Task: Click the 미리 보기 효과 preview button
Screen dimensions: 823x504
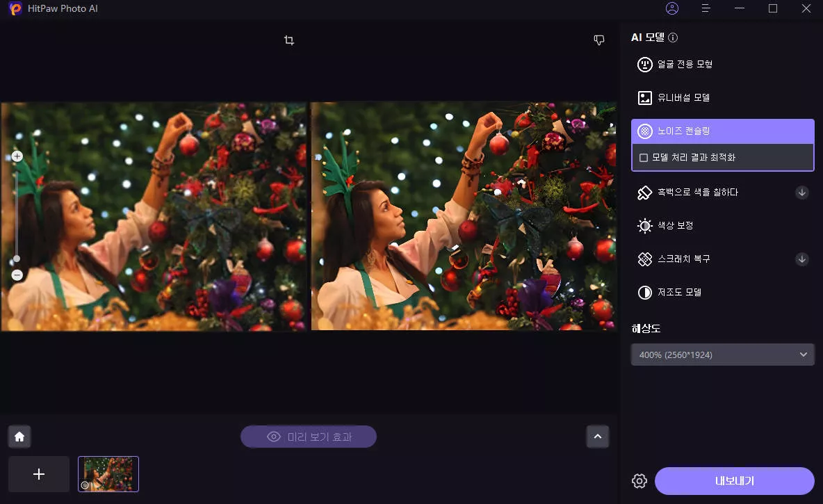Action: (309, 437)
